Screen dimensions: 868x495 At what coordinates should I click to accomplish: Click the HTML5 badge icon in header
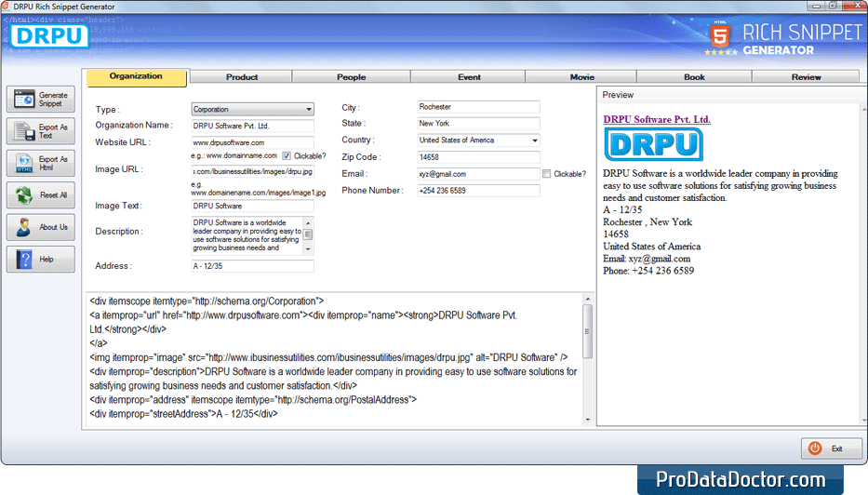tap(720, 36)
